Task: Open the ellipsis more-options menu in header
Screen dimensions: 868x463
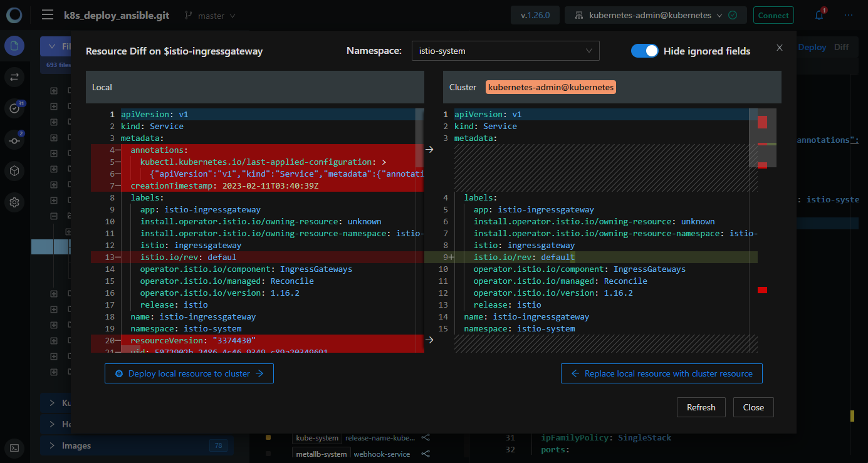Action: [849, 15]
